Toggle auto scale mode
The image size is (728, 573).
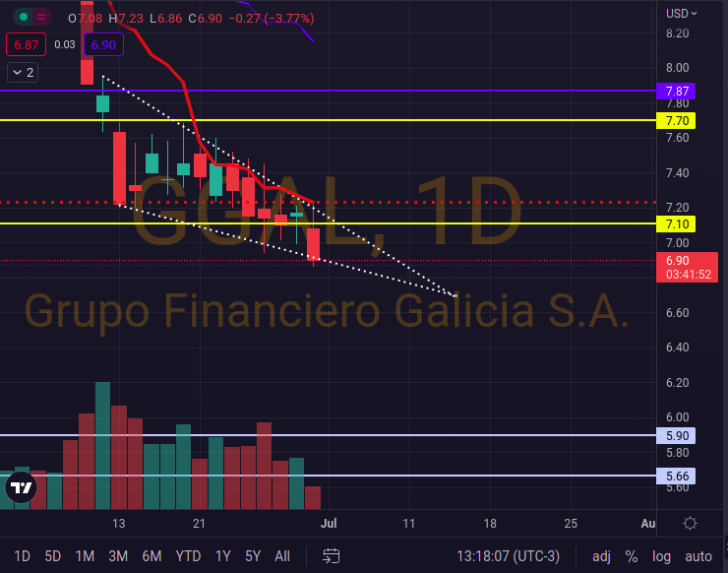[x=698, y=556]
